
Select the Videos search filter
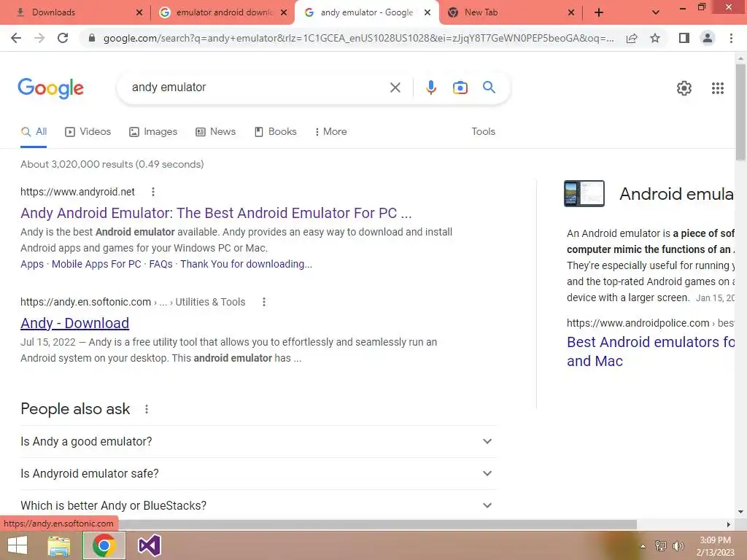[x=88, y=131]
